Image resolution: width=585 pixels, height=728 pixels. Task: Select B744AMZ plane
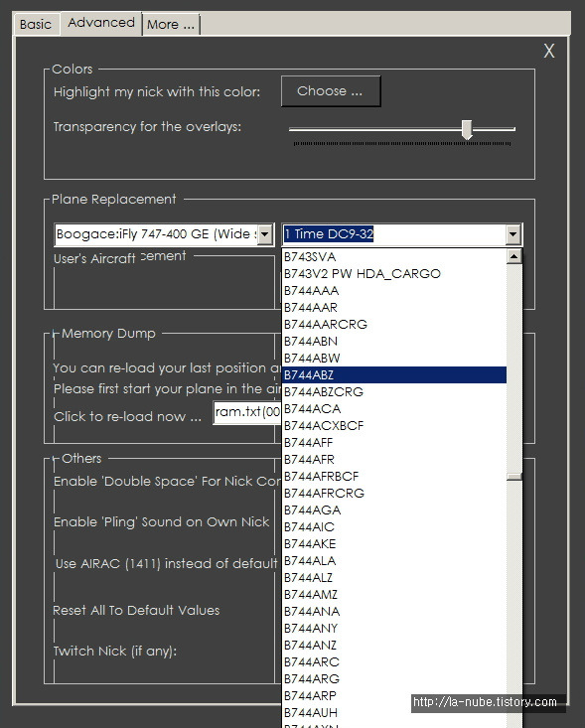393,594
